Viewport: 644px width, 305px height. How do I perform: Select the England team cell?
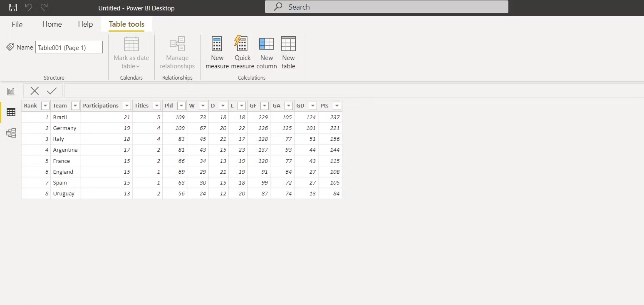click(66, 172)
